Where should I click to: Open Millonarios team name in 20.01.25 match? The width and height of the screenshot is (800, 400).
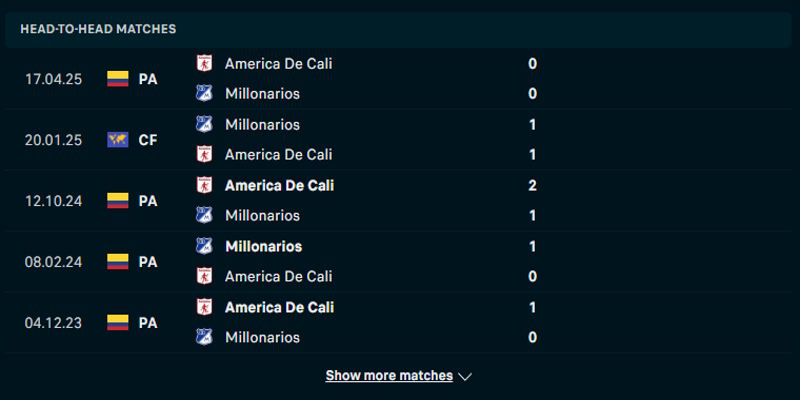point(262,124)
